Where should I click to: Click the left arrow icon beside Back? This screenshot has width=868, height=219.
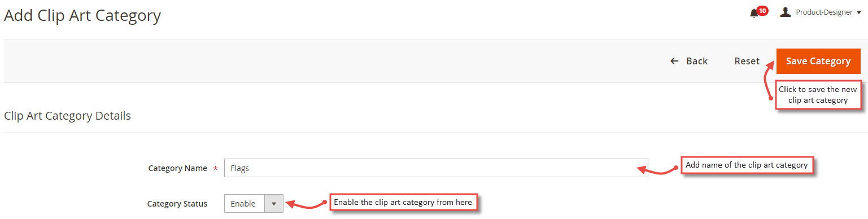point(674,61)
